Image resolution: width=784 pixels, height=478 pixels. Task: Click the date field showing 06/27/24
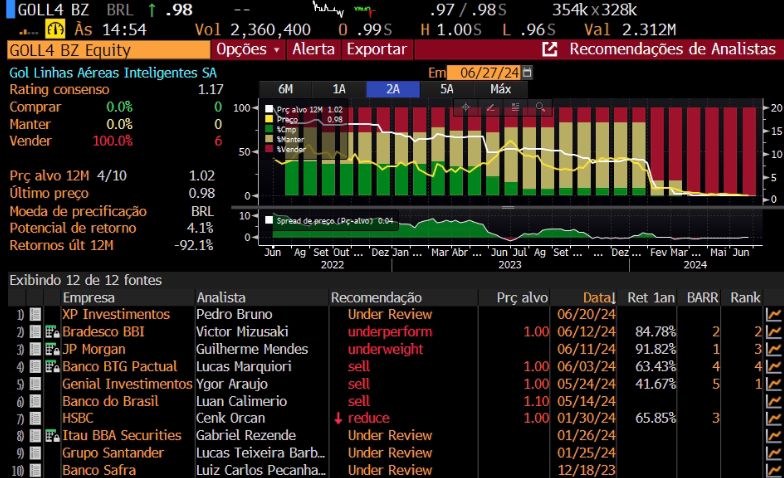tap(483, 73)
